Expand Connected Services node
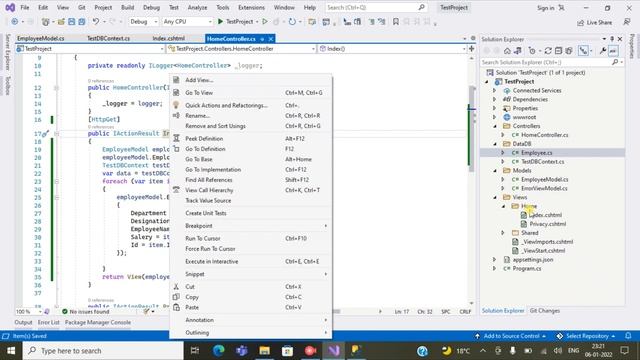 coord(494,90)
